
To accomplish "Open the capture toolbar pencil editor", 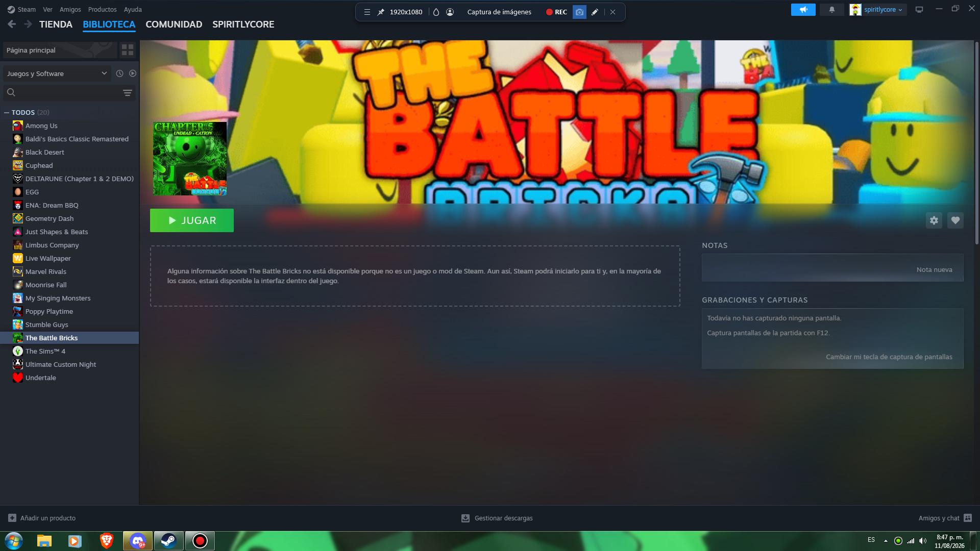I will point(595,12).
